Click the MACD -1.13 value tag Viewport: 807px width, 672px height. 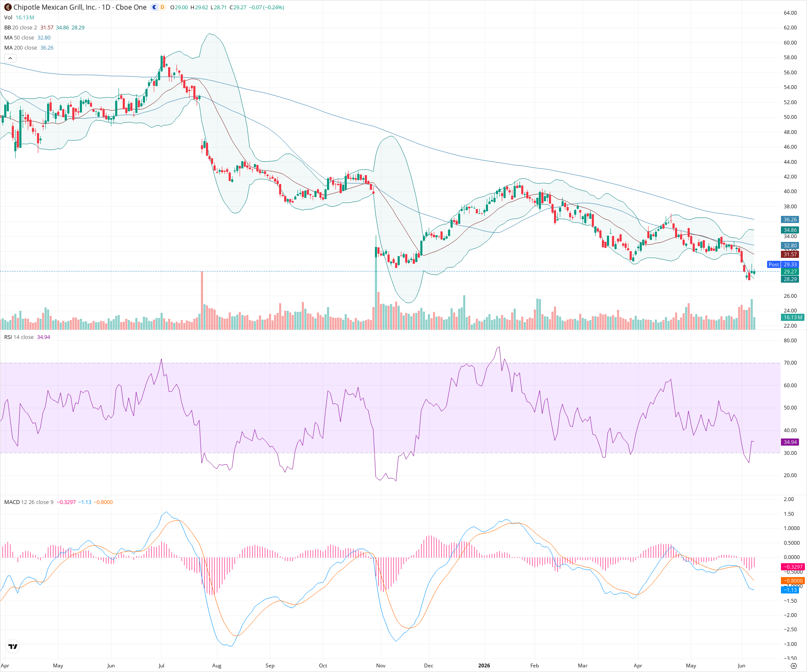(x=790, y=590)
